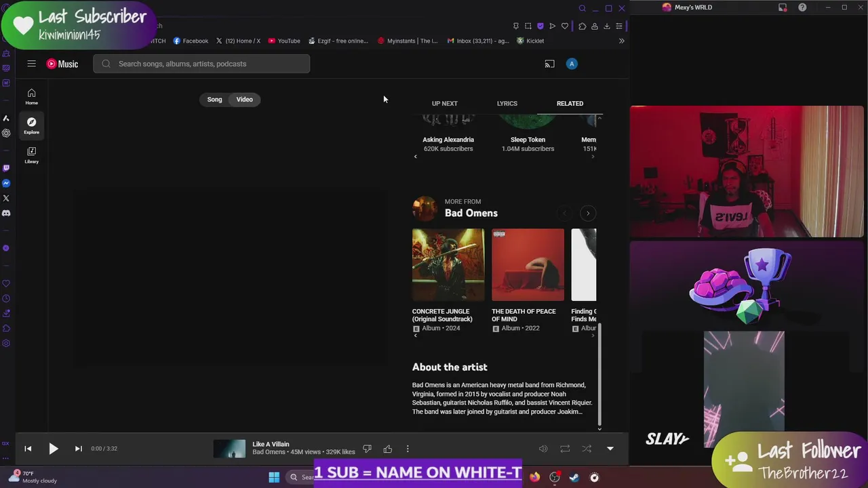The height and width of the screenshot is (488, 868).
Task: Open ChatGPT in the browser sidebar
Action: [x=6, y=134]
